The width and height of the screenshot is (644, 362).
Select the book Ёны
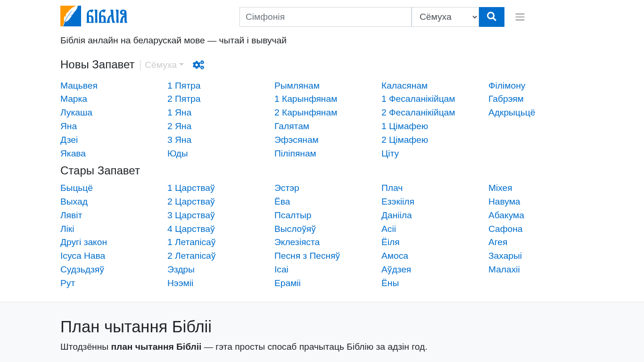click(x=390, y=283)
